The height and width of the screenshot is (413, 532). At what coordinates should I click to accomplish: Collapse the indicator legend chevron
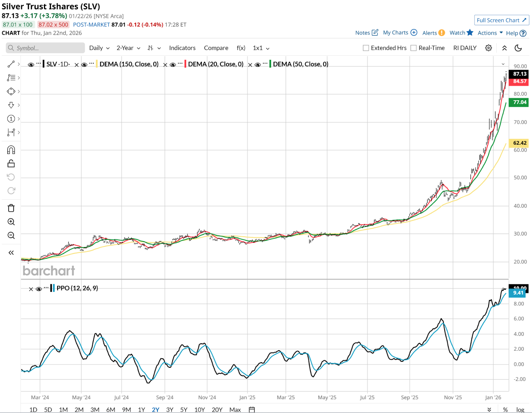pyautogui.click(x=503, y=64)
